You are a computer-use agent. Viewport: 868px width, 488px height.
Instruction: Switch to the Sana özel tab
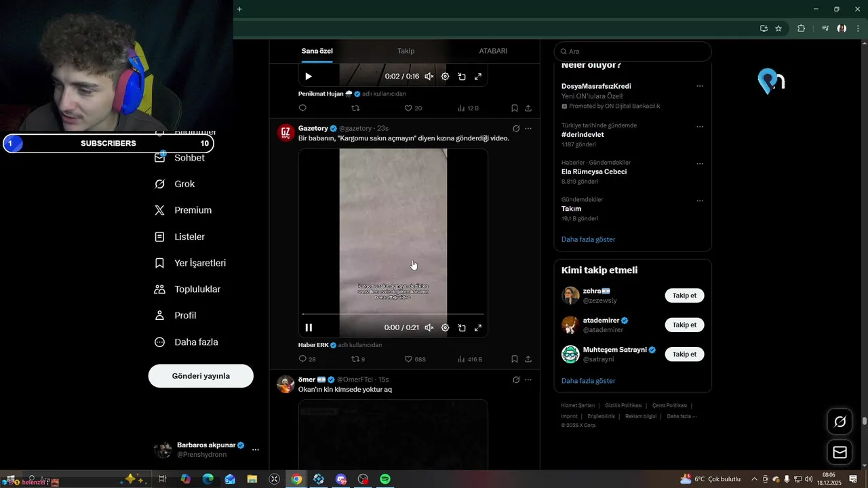(317, 51)
